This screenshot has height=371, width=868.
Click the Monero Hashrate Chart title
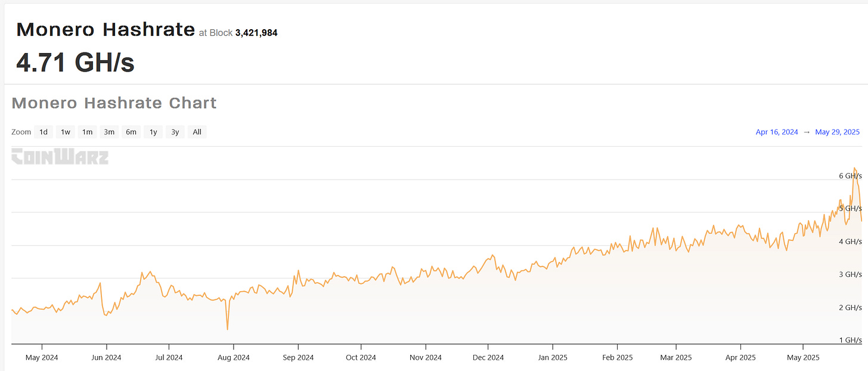[x=114, y=103]
